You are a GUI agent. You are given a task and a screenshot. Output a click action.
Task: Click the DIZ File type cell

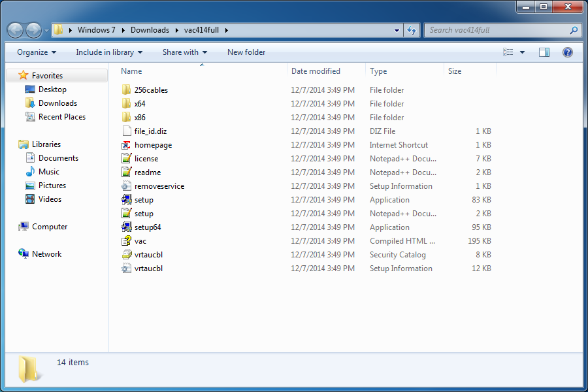(382, 131)
